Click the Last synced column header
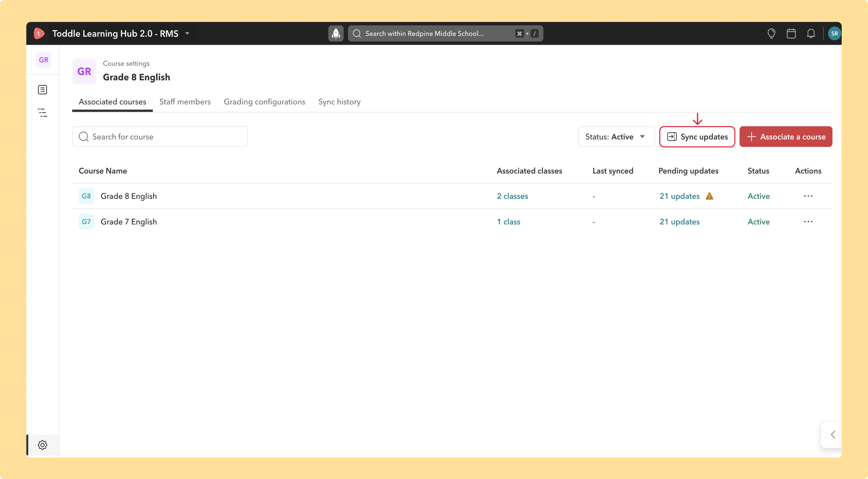The width and height of the screenshot is (868, 479). click(613, 171)
